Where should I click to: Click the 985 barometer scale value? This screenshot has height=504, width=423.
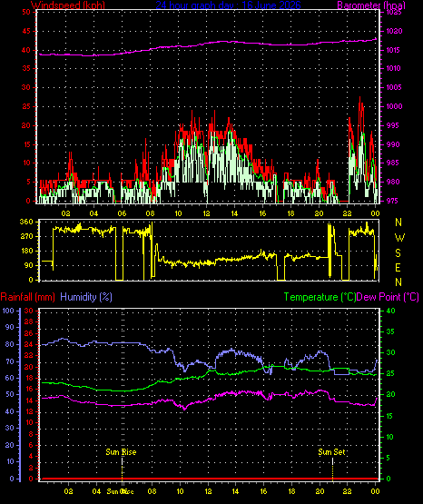(393, 163)
